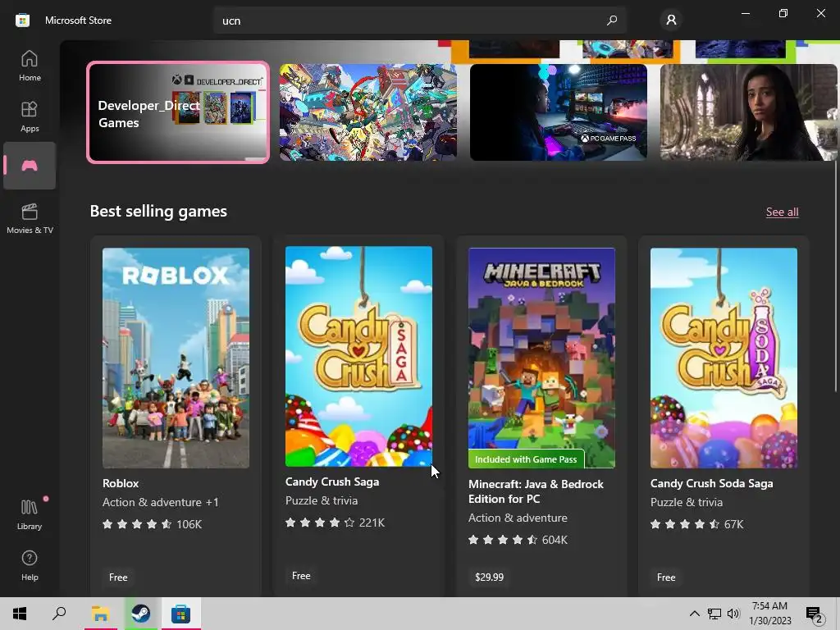Click the $29.99 Minecraft price
The width and height of the screenshot is (840, 630).
point(489,577)
